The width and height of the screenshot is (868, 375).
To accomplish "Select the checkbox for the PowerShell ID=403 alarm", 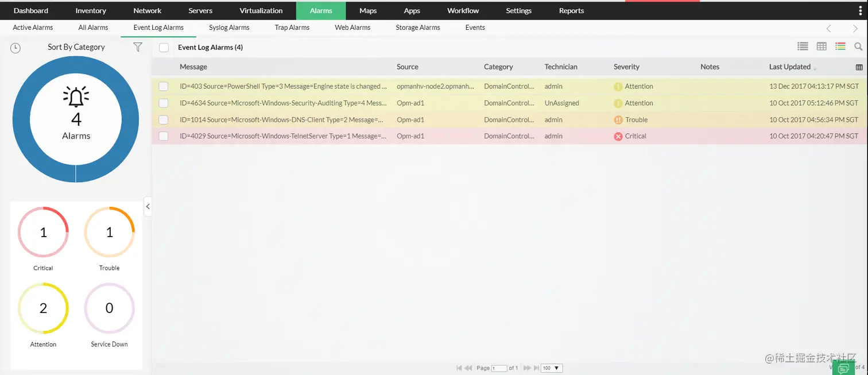I will (164, 86).
